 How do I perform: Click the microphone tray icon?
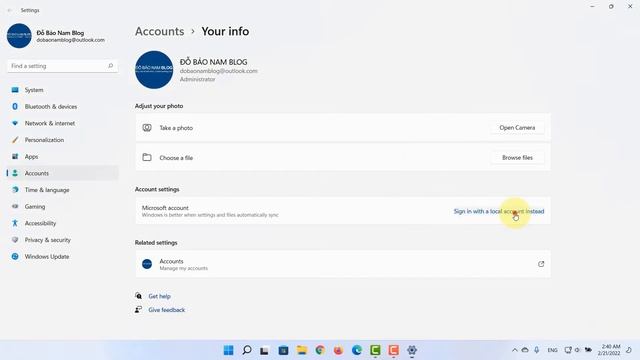[x=537, y=350]
